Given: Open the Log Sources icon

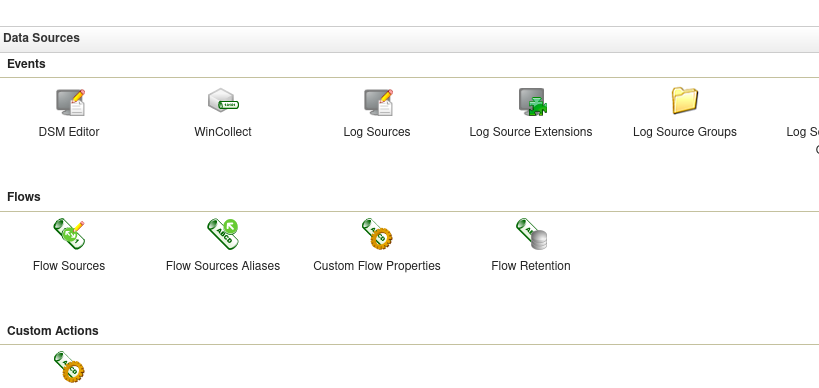Looking at the screenshot, I should [378, 102].
